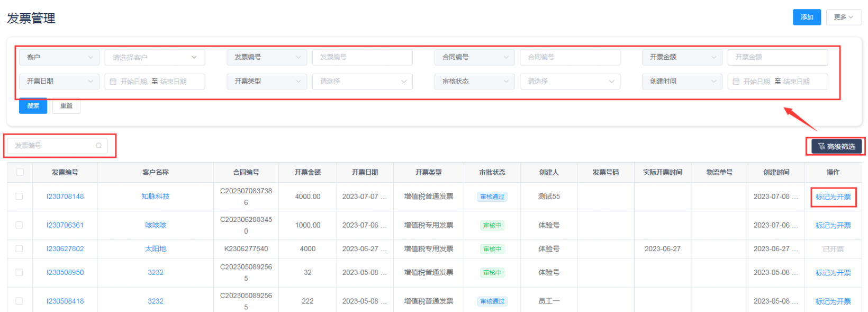The height and width of the screenshot is (312, 868).
Task: Open invoice I230508950 link
Action: click(65, 272)
